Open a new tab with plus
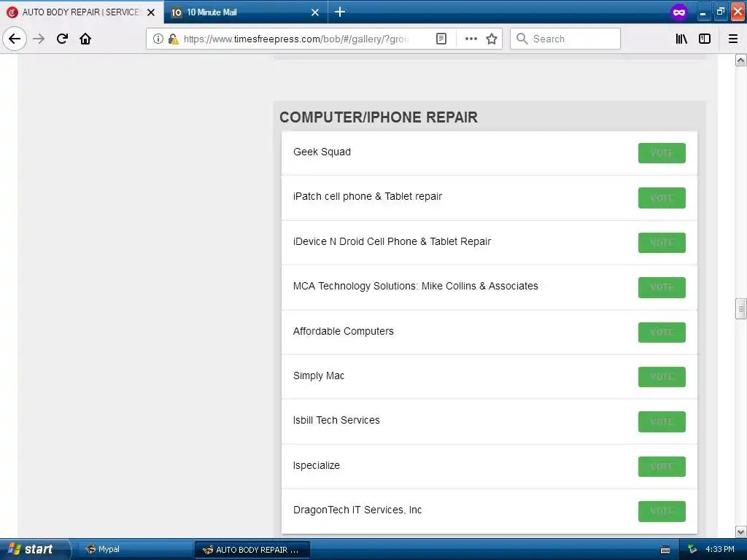Viewport: 747px width, 560px height. pos(340,12)
